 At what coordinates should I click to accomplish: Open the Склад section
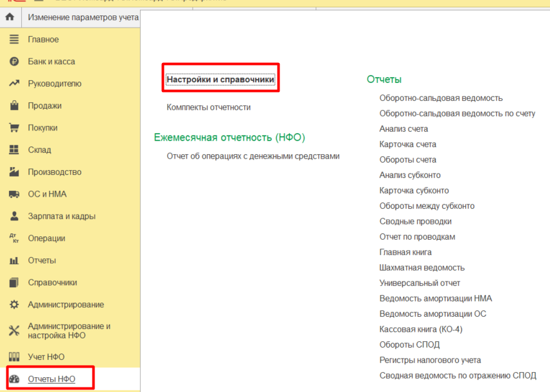39,150
